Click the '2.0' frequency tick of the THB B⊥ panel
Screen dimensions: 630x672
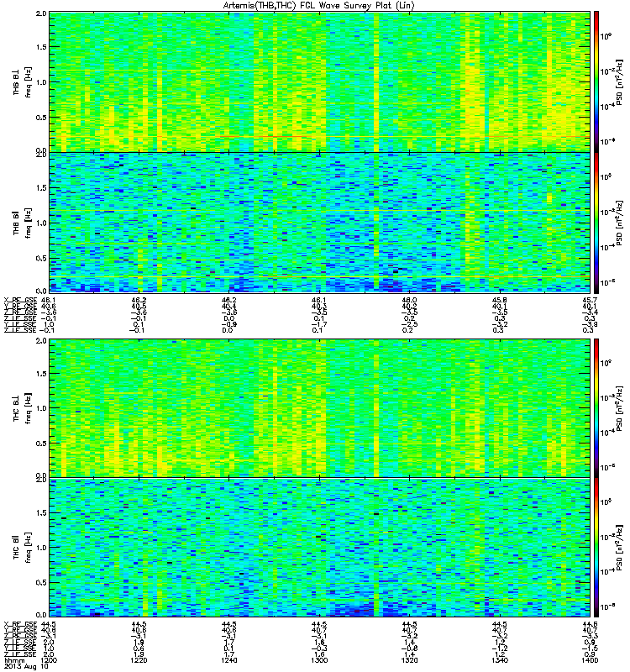tap(41, 13)
